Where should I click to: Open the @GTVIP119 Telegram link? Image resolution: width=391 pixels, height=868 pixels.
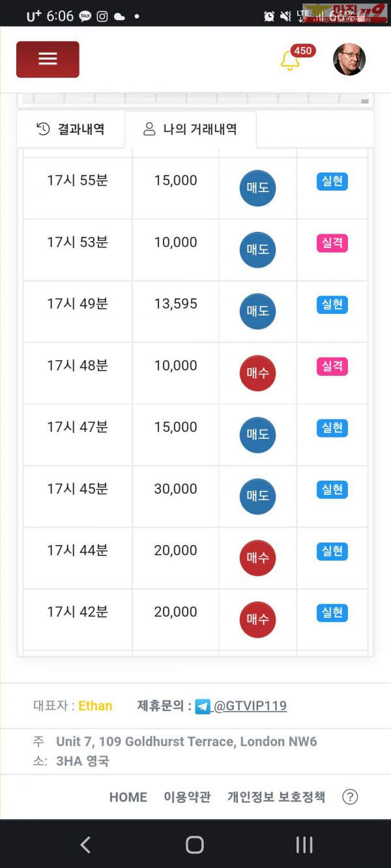coord(250,706)
